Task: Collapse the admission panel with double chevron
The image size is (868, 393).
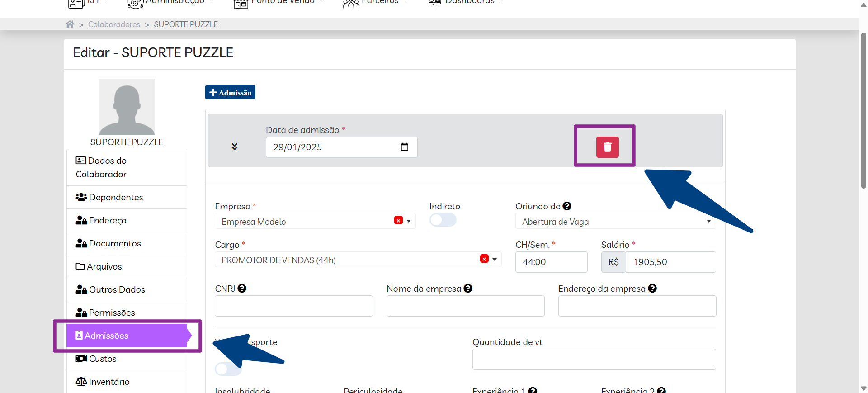Action: tap(234, 147)
